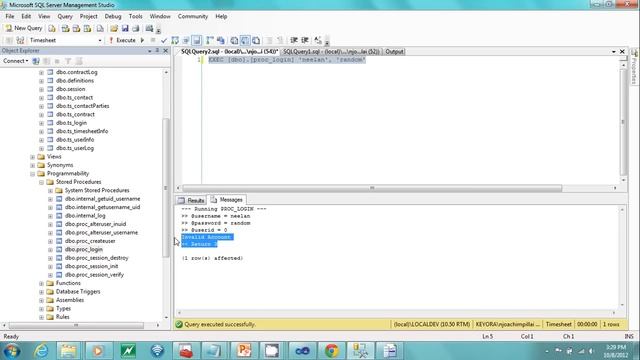Click Connect Object Explorer icon

click(x=36, y=61)
